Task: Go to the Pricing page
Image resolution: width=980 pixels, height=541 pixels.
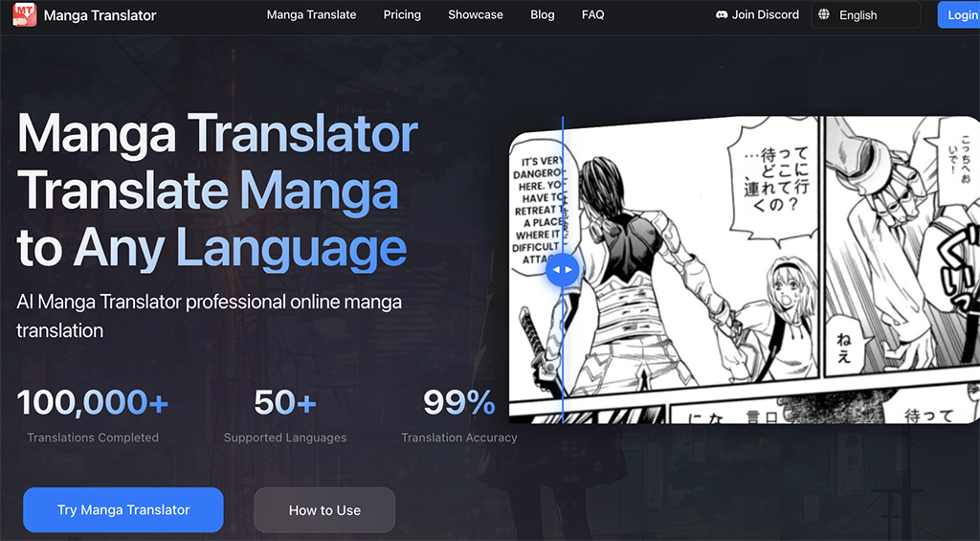Action: (402, 14)
